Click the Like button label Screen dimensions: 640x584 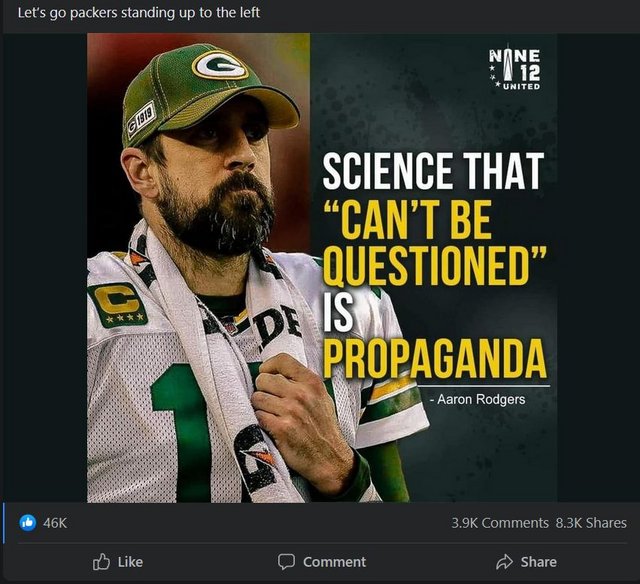(130, 562)
